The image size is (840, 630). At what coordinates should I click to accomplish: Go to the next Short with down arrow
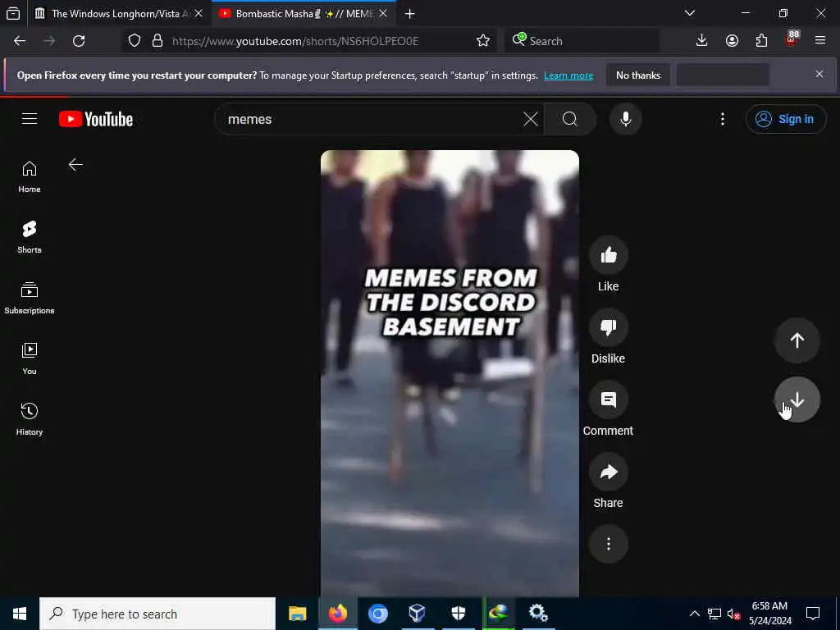797,399
